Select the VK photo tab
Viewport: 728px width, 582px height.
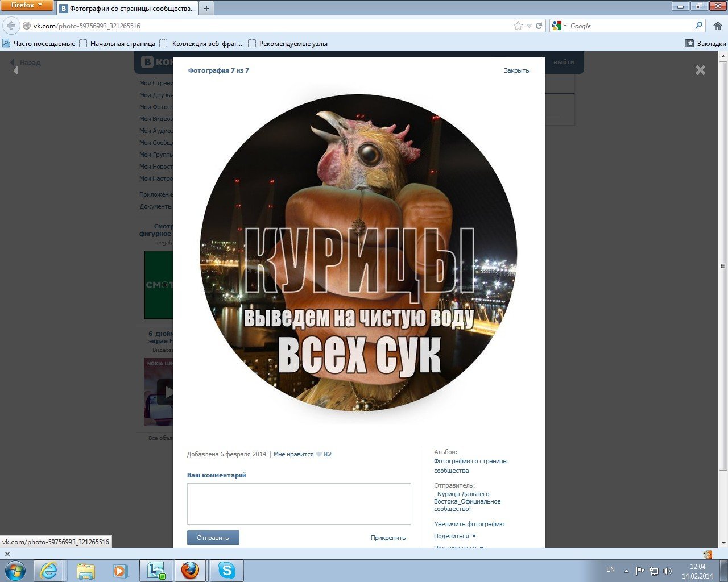(x=128, y=9)
